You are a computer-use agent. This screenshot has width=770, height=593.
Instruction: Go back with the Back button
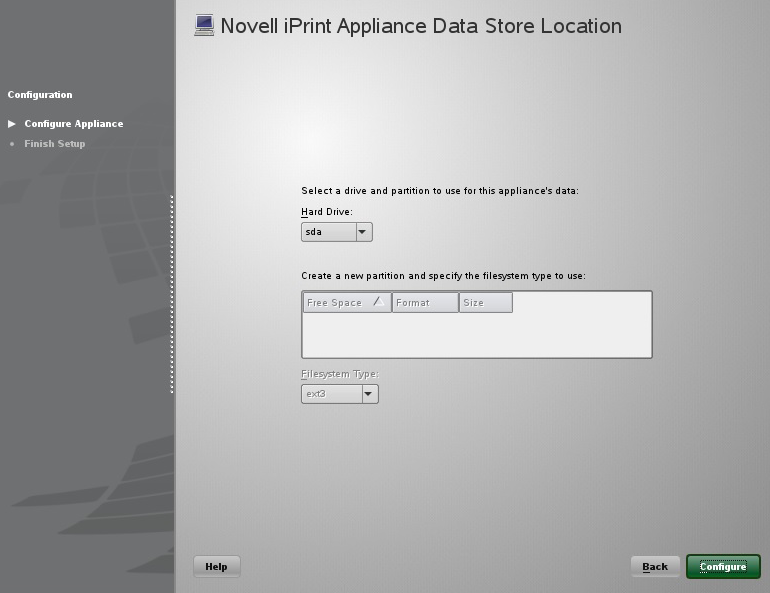pos(655,566)
